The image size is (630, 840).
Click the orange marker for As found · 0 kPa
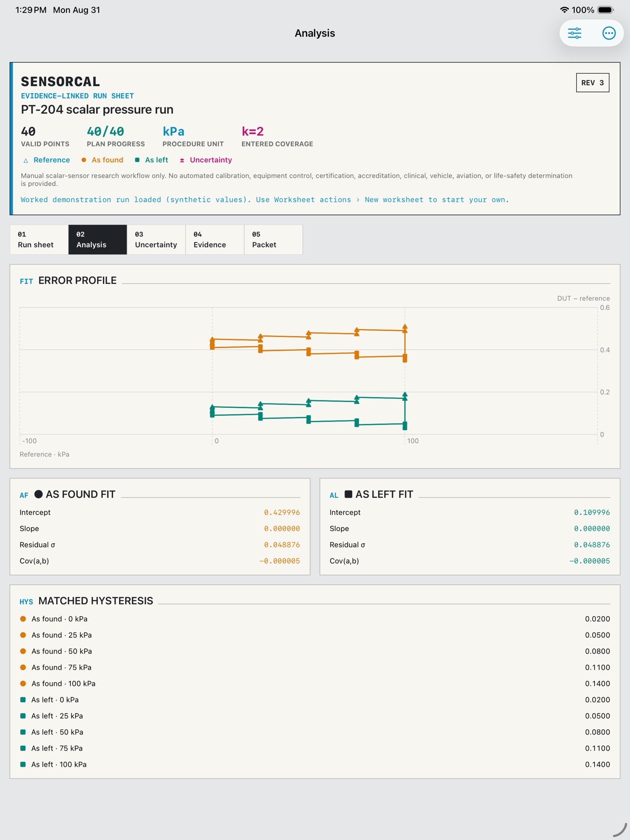coord(23,619)
